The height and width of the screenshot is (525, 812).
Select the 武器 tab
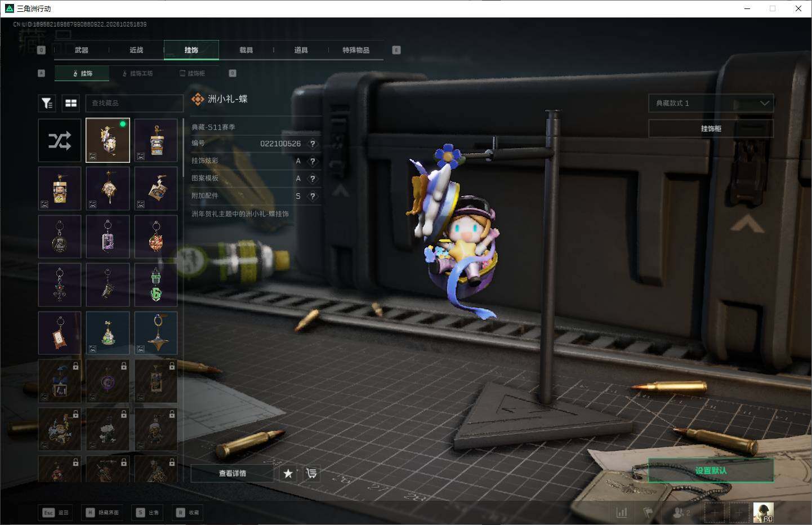(82, 50)
